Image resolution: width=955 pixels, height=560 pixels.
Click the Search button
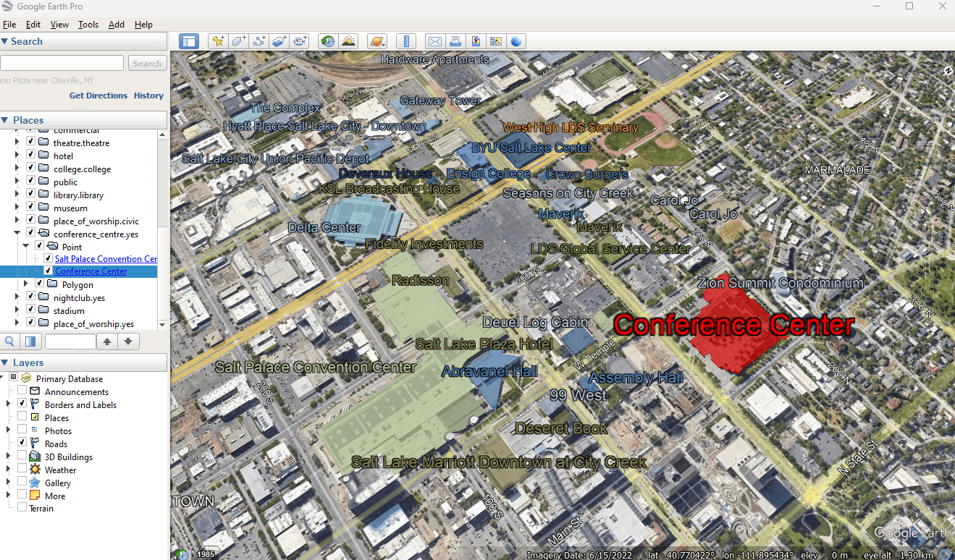click(x=147, y=64)
